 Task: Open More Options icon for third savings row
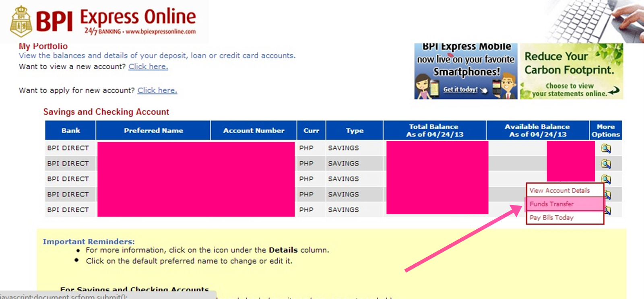606,179
